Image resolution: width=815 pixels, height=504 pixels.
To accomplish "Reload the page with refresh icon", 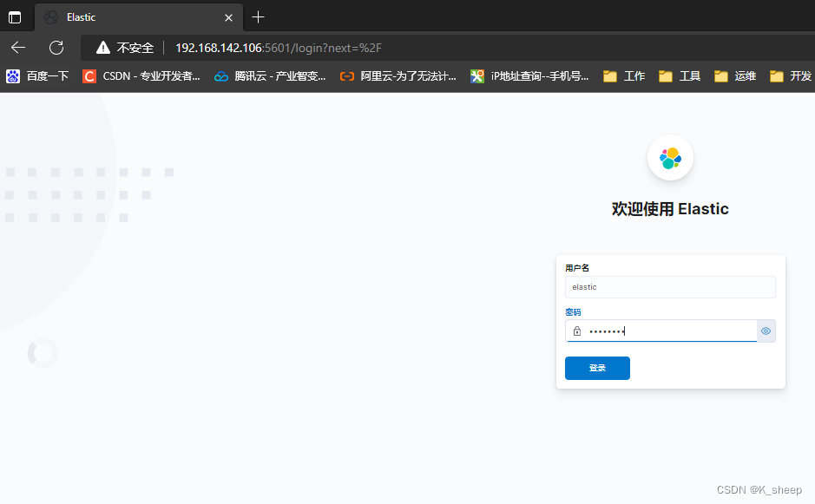I will (56, 48).
